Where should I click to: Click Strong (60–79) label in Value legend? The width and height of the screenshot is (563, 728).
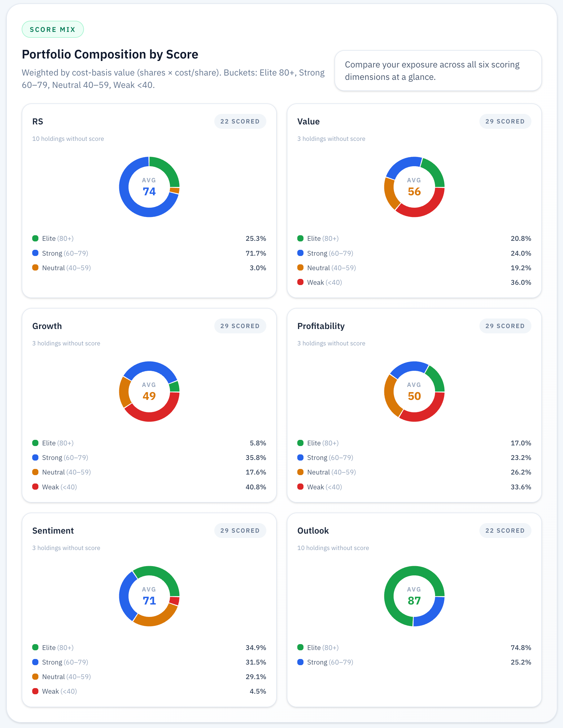[330, 253]
